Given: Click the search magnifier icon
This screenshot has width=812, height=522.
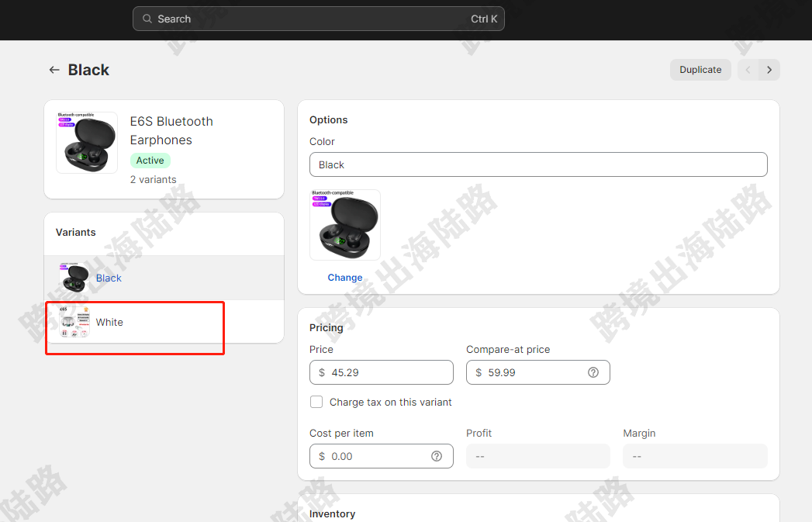Looking at the screenshot, I should coord(147,19).
